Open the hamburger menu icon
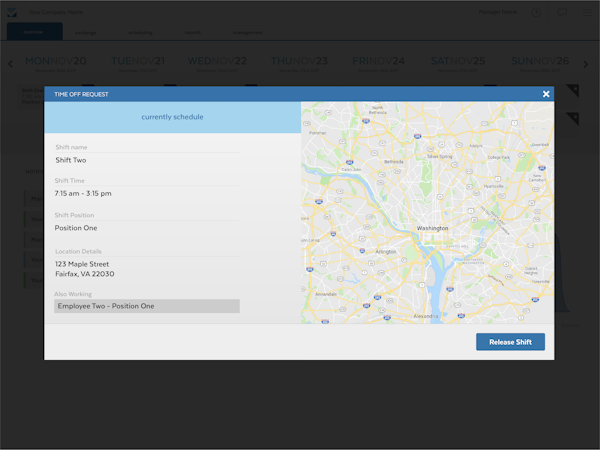The height and width of the screenshot is (450, 600). pos(587,13)
